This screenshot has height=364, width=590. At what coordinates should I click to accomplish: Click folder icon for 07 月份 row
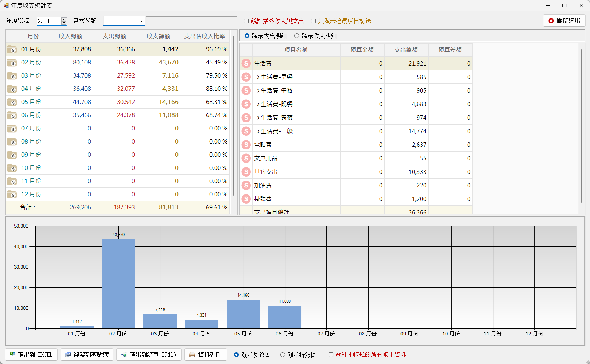(12, 129)
